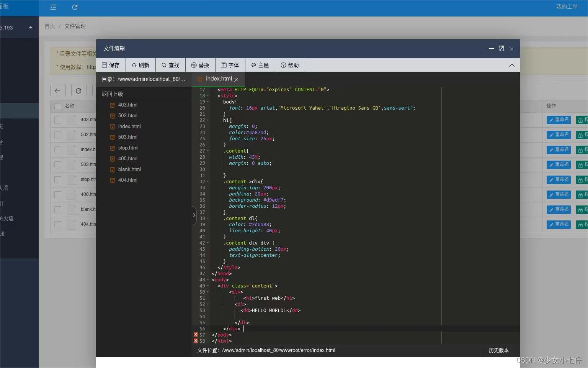This screenshot has height=368, width=588.
Task: Toggle the sidebar menu icon in top bar
Action: coord(53,7)
